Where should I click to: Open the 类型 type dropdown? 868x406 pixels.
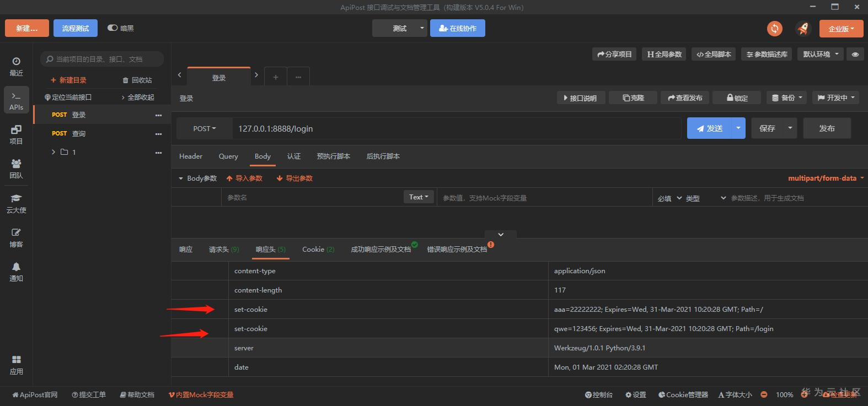706,198
